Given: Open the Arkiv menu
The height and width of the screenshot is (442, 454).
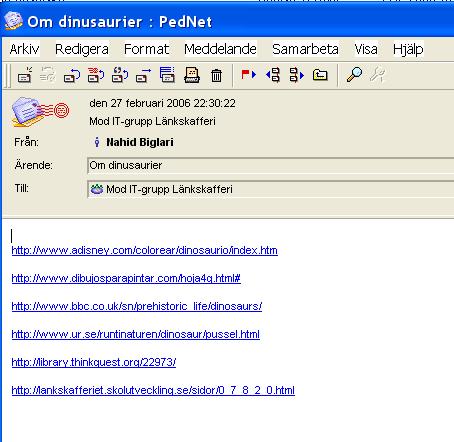Looking at the screenshot, I should 24,49.
